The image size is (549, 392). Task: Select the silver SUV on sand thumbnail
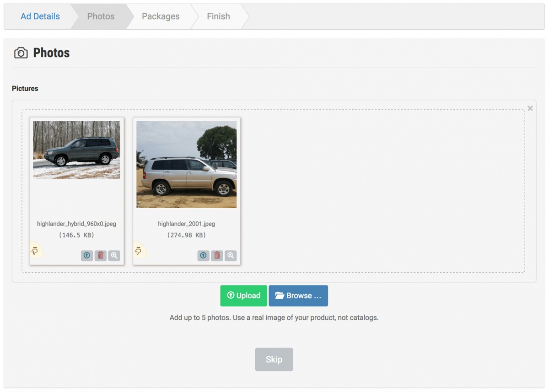point(187,164)
